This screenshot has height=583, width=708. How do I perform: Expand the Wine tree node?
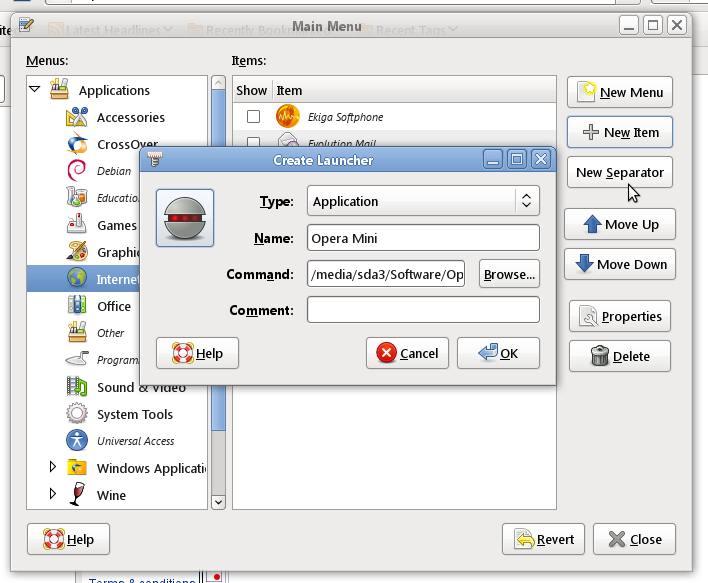(x=52, y=494)
